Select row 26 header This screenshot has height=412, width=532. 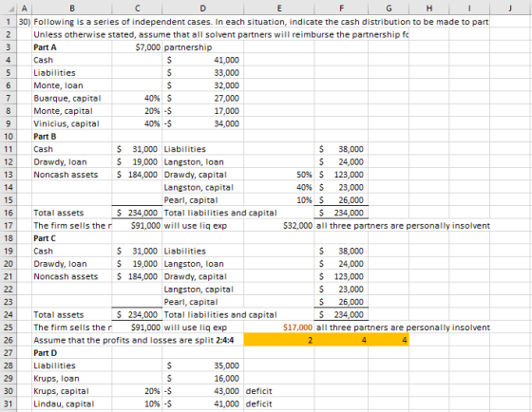[x=9, y=340]
